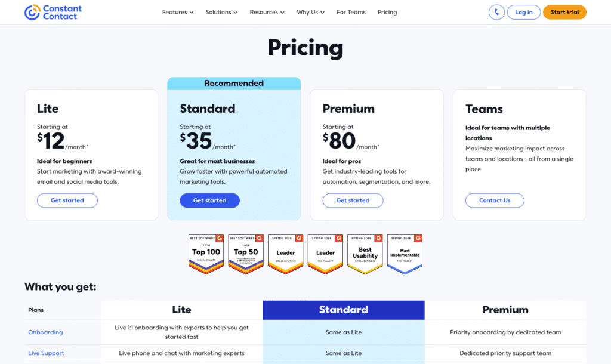The height and width of the screenshot is (364, 611).
Task: Click the Log in button
Action: coord(524,12)
